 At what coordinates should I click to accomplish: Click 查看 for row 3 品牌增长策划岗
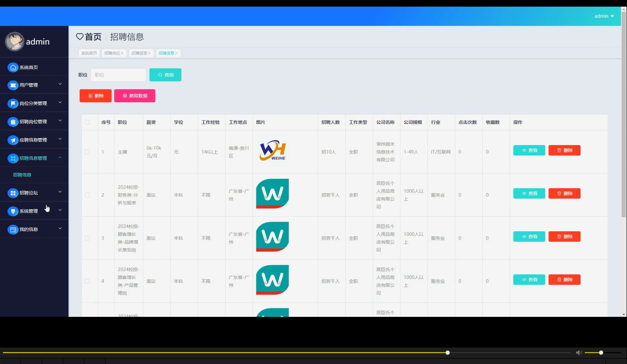(529, 236)
